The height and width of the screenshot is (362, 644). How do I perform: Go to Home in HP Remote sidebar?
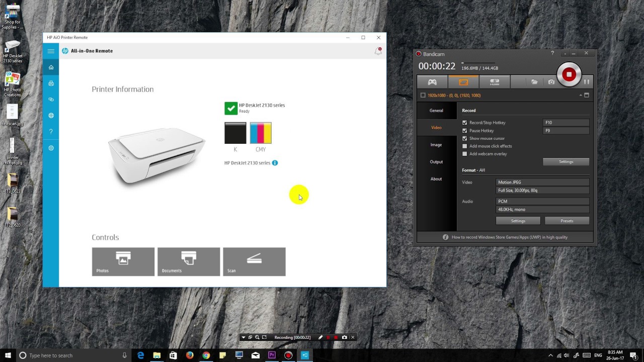coord(51,67)
